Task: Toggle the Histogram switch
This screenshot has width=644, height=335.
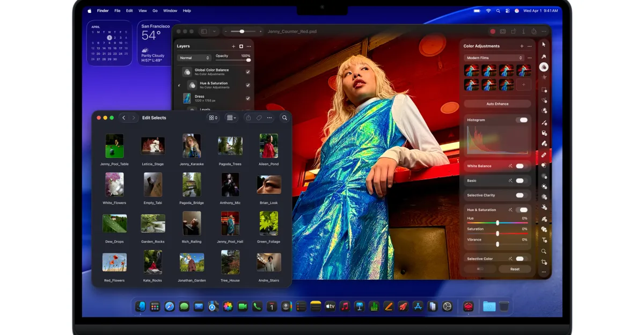Action: pos(522,120)
